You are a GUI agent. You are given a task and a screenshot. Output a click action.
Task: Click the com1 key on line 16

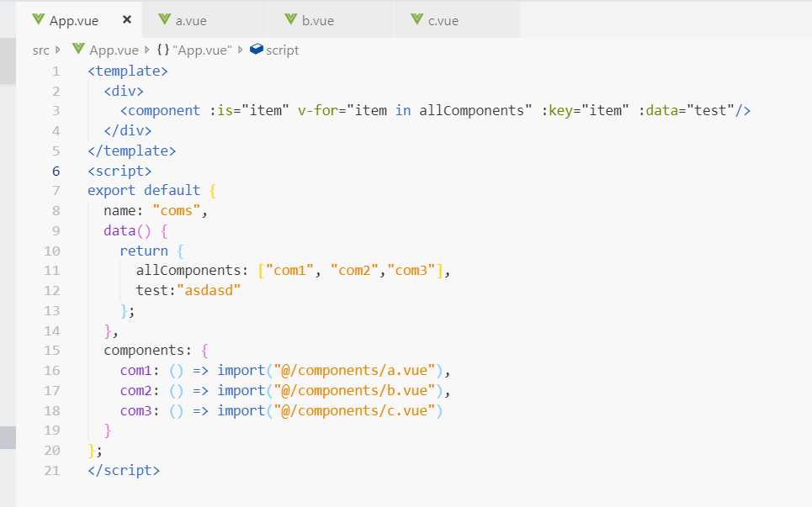(x=136, y=371)
